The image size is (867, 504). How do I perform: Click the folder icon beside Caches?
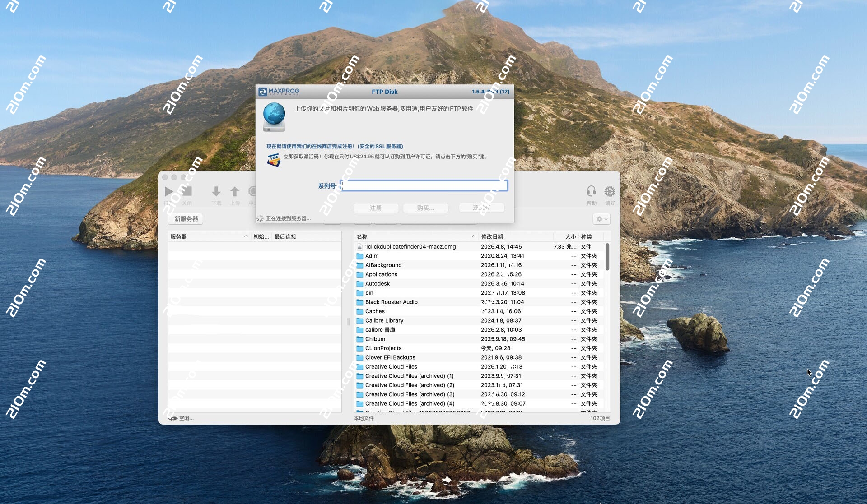coord(360,311)
